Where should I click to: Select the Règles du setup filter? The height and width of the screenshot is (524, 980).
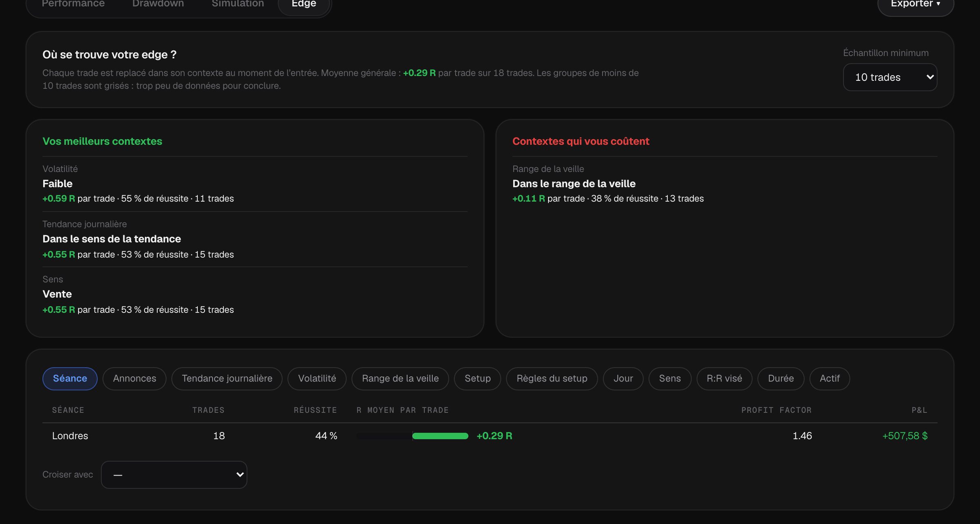tap(552, 378)
